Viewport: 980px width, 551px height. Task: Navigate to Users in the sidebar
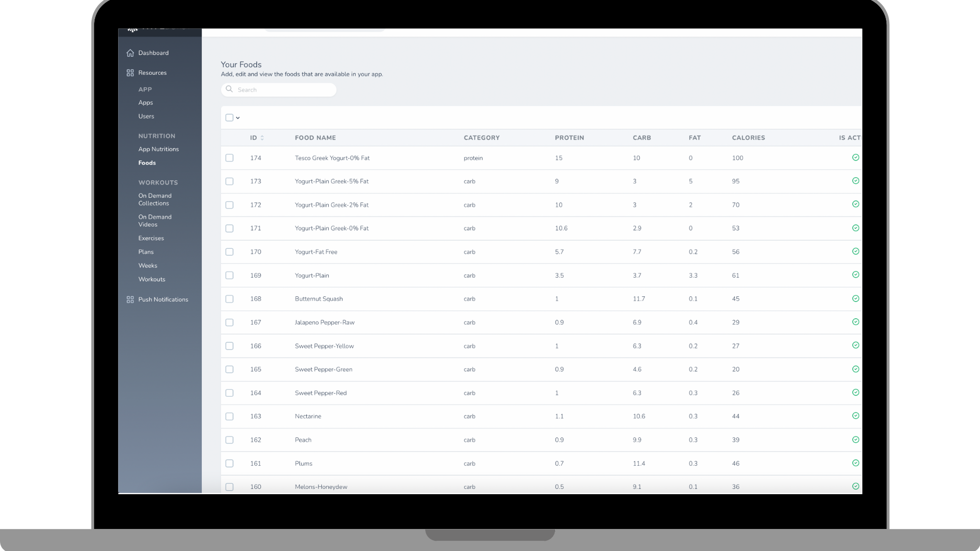(146, 117)
